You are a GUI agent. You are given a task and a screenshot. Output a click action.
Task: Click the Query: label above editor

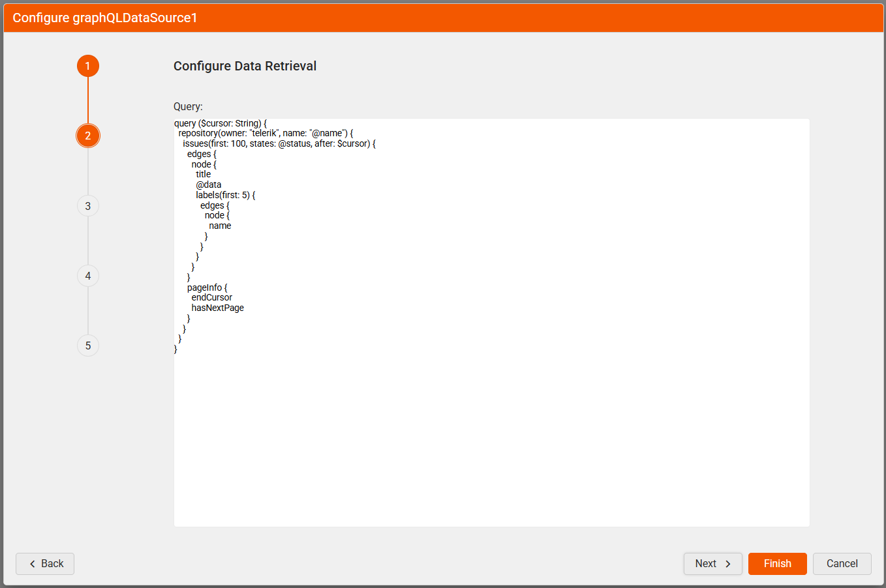pos(188,106)
